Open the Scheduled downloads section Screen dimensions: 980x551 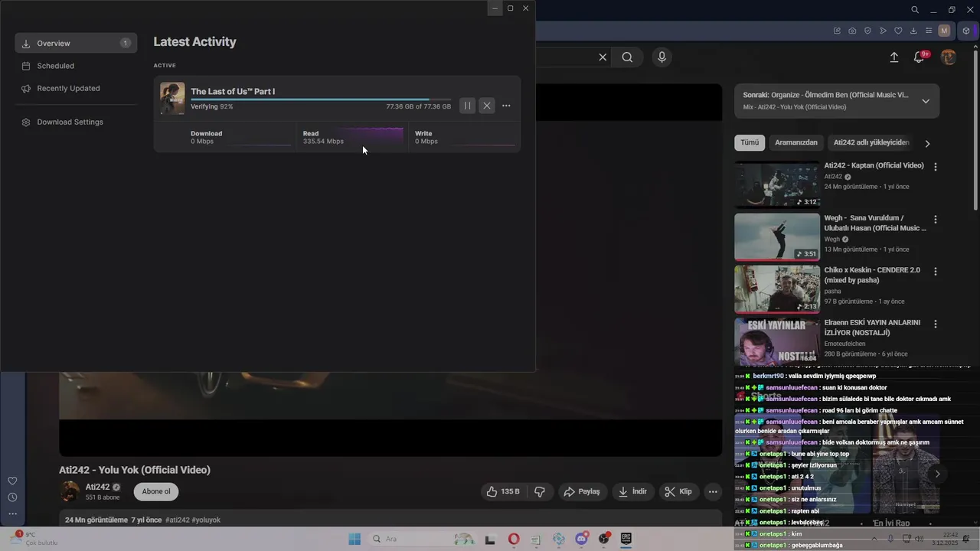76,66
